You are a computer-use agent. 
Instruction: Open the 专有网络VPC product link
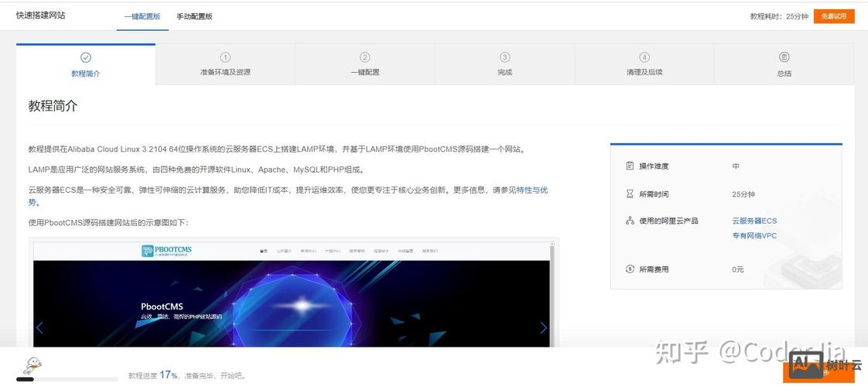[x=754, y=236]
